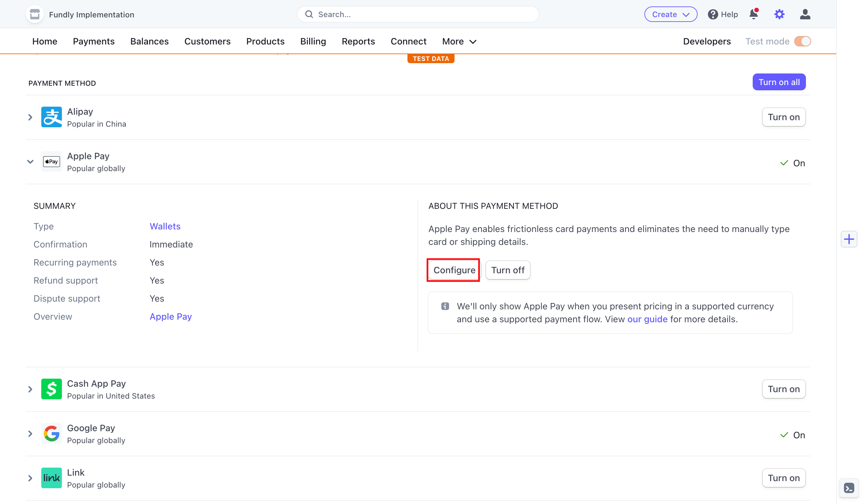The width and height of the screenshot is (862, 504).
Task: Click the 'Dispute support' label
Action: pyautogui.click(x=67, y=298)
